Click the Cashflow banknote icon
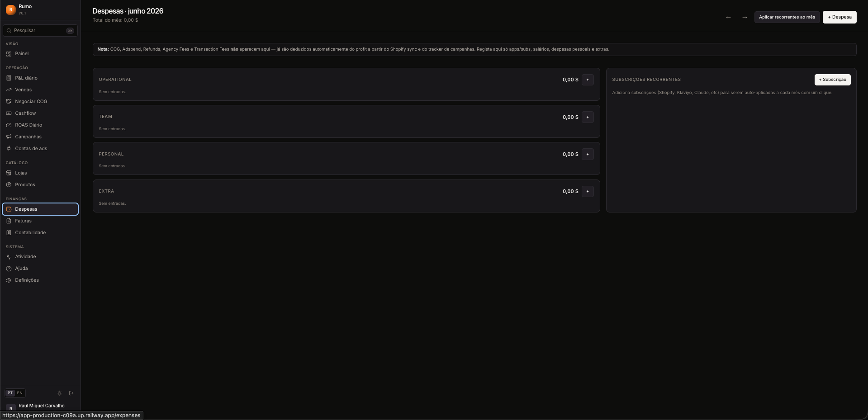 9,113
